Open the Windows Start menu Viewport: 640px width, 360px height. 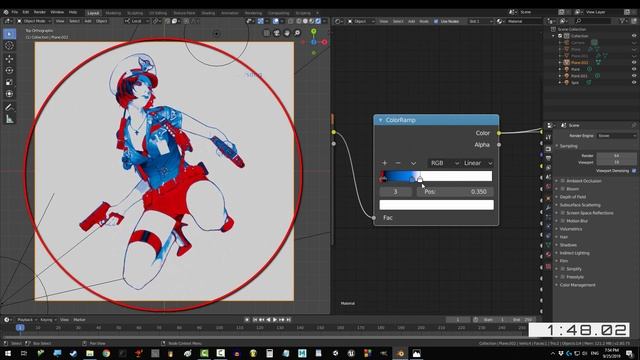8,353
